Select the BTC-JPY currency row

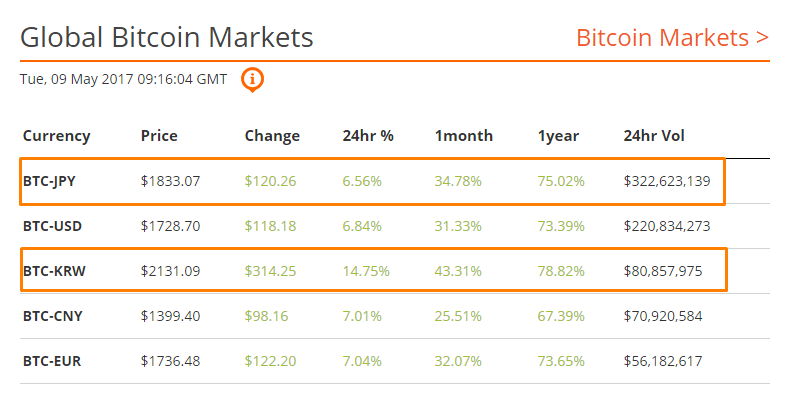pos(52,181)
